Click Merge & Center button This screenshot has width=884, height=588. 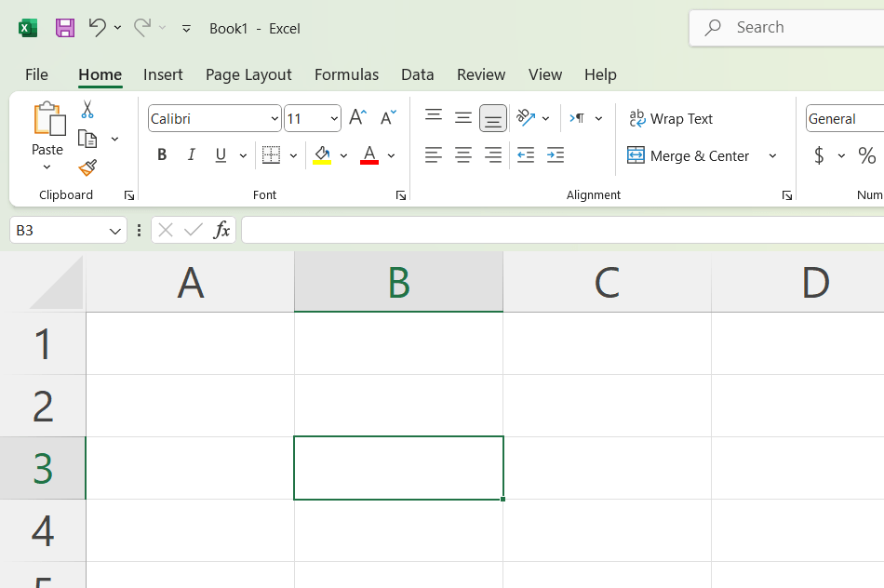point(689,155)
